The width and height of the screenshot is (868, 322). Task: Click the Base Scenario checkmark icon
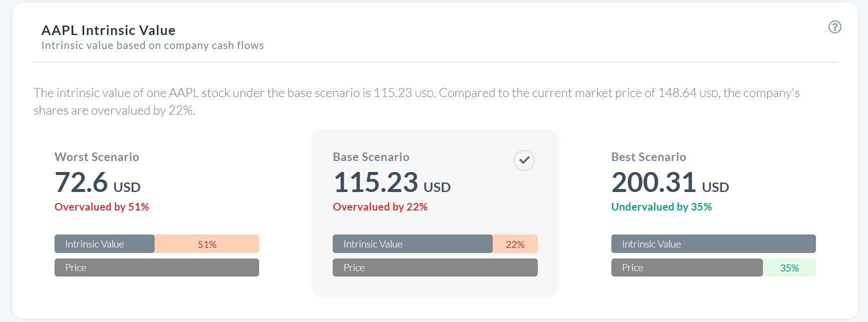(x=524, y=160)
